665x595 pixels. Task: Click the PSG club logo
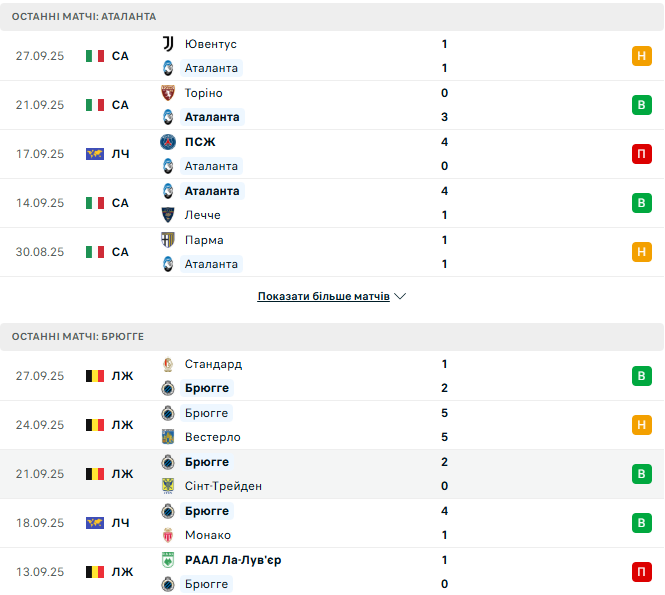(168, 142)
